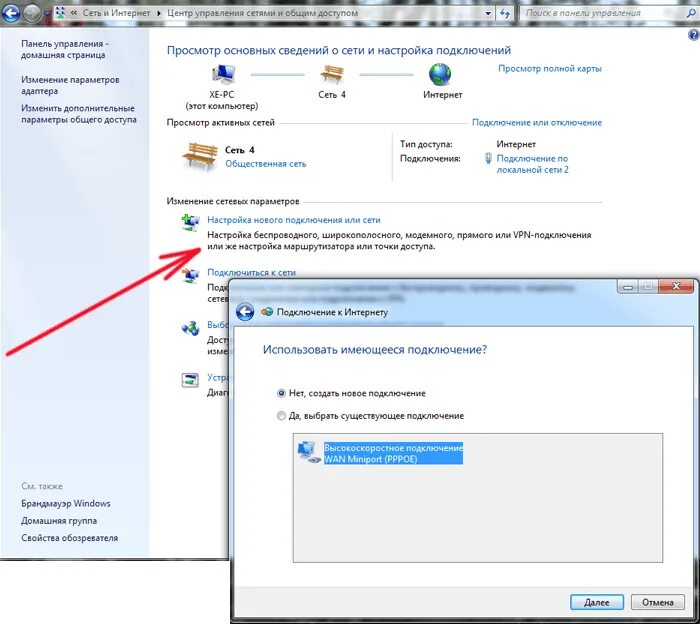
Task: Open 'Изменить дополнительные параметры общего доступа'
Action: [x=79, y=114]
